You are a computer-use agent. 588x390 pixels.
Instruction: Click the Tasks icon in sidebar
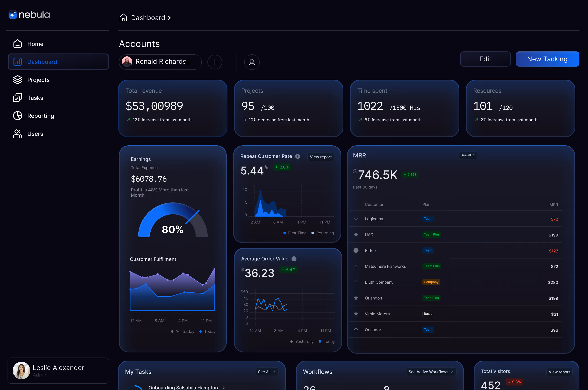17,98
